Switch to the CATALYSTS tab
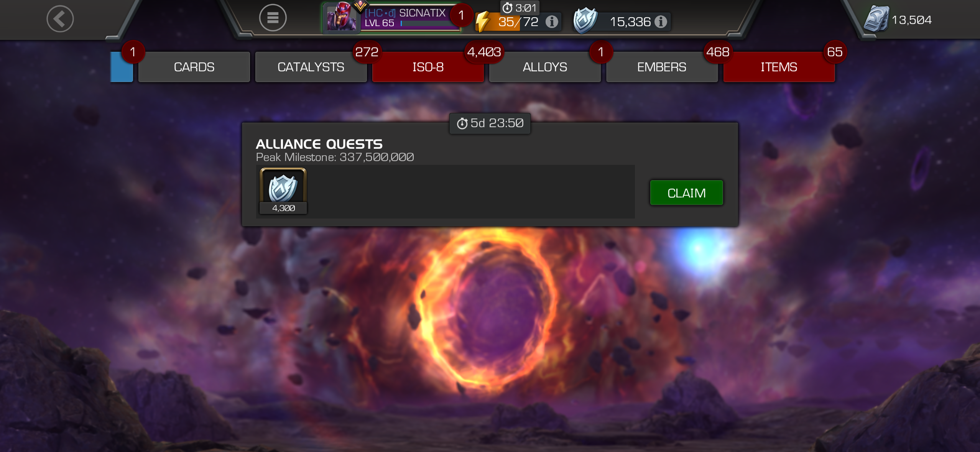Screen dimensions: 980x452 pos(311,67)
